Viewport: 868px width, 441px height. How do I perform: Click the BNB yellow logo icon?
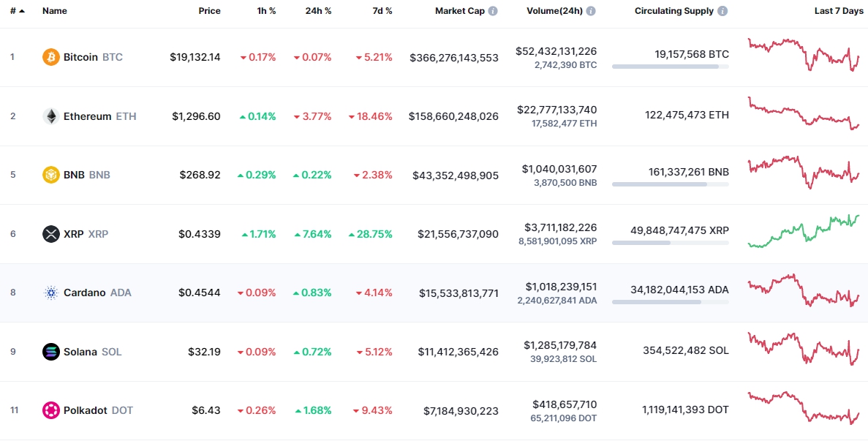click(51, 175)
